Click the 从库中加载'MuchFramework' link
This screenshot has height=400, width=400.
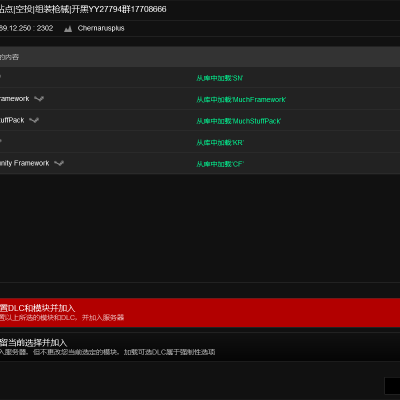pos(241,99)
